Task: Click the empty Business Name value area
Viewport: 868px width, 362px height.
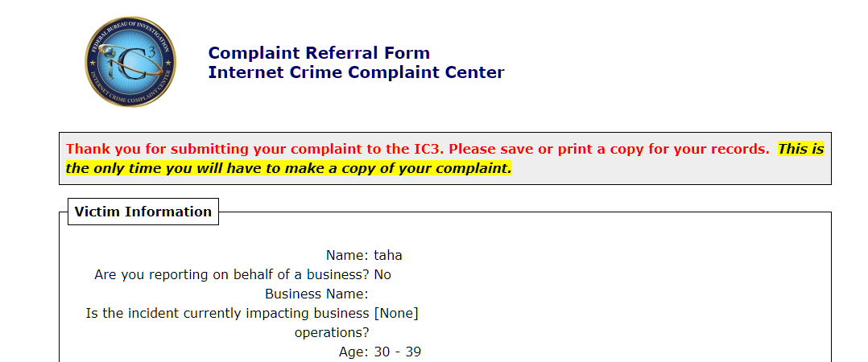Action: 420,294
